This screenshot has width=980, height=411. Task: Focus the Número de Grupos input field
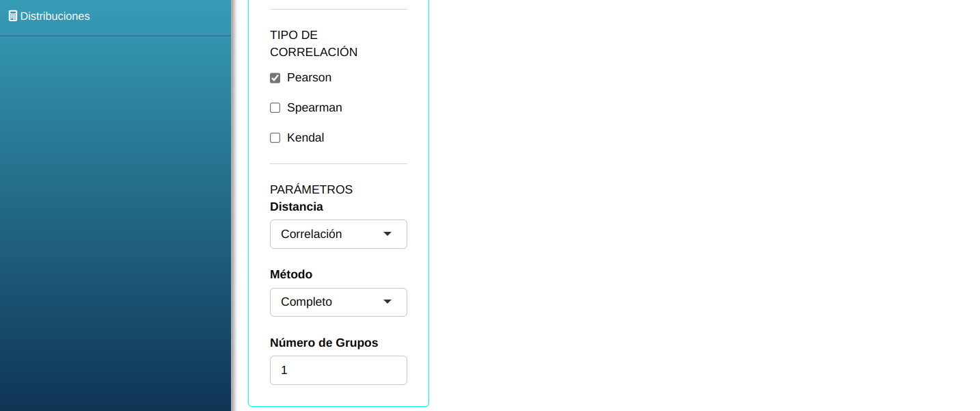pyautogui.click(x=338, y=371)
